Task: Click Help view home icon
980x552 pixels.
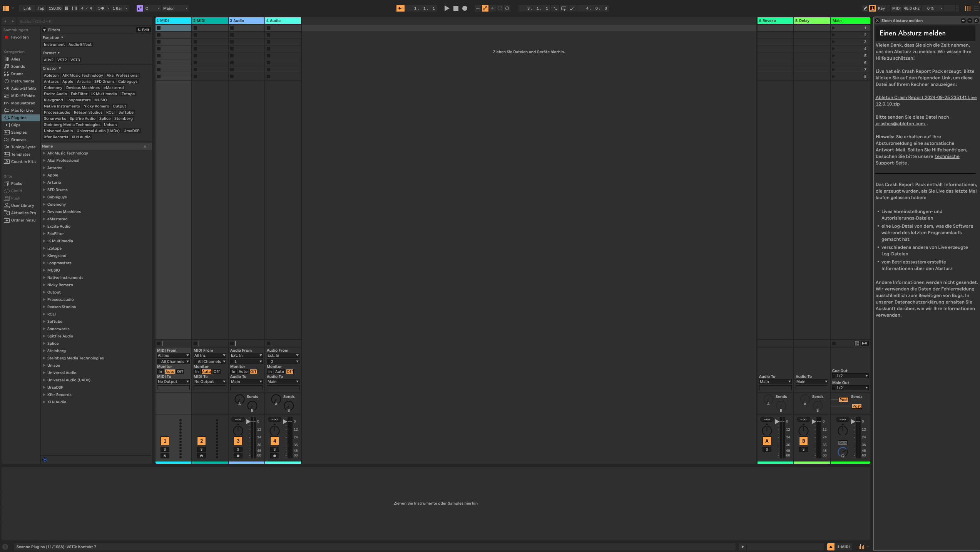Action: tap(976, 20)
